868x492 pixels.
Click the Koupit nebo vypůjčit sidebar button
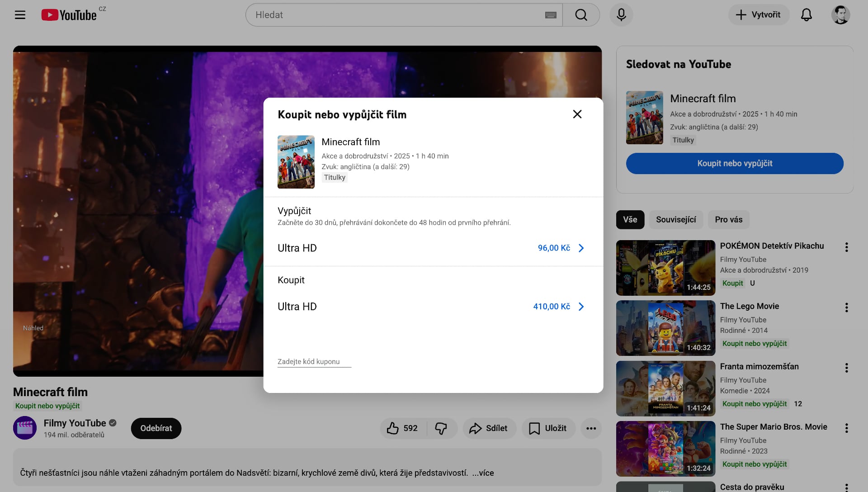(734, 163)
